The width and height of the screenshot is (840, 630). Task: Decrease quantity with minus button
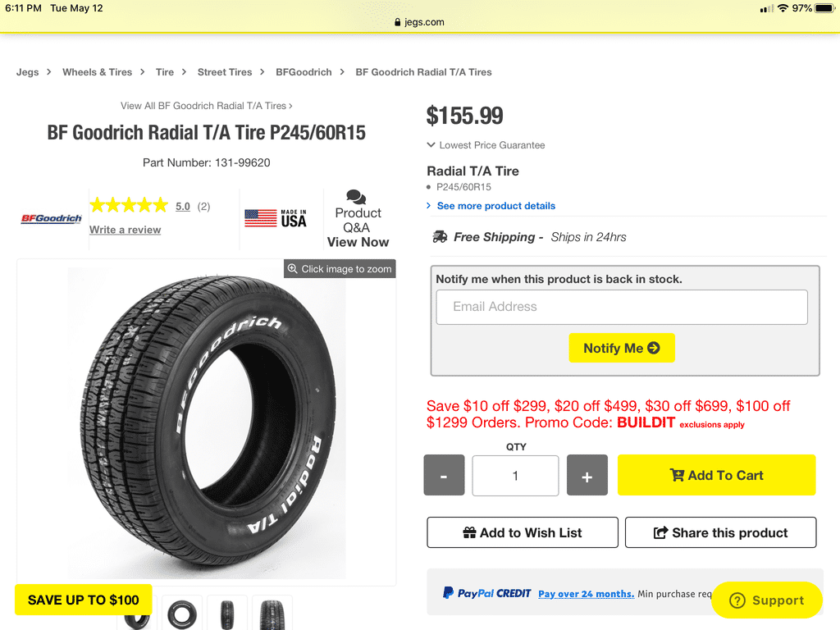(x=444, y=476)
